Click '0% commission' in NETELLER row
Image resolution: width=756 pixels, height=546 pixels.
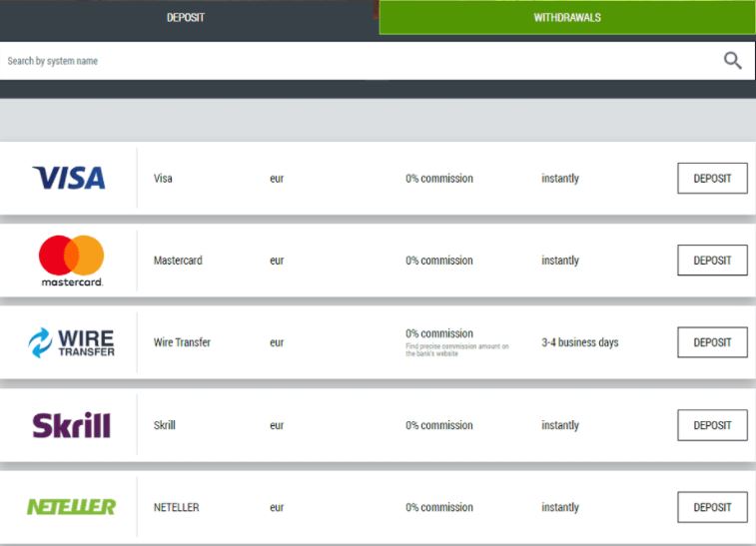(439, 507)
